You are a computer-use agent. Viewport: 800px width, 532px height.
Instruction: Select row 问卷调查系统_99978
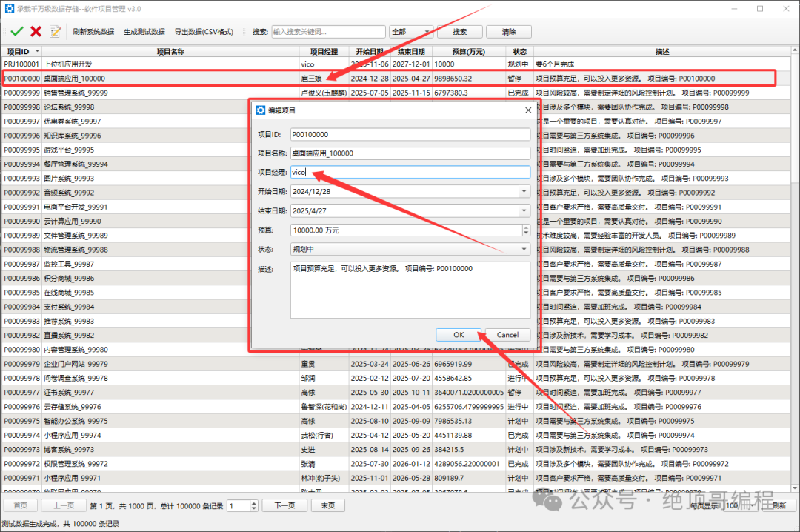(396, 379)
